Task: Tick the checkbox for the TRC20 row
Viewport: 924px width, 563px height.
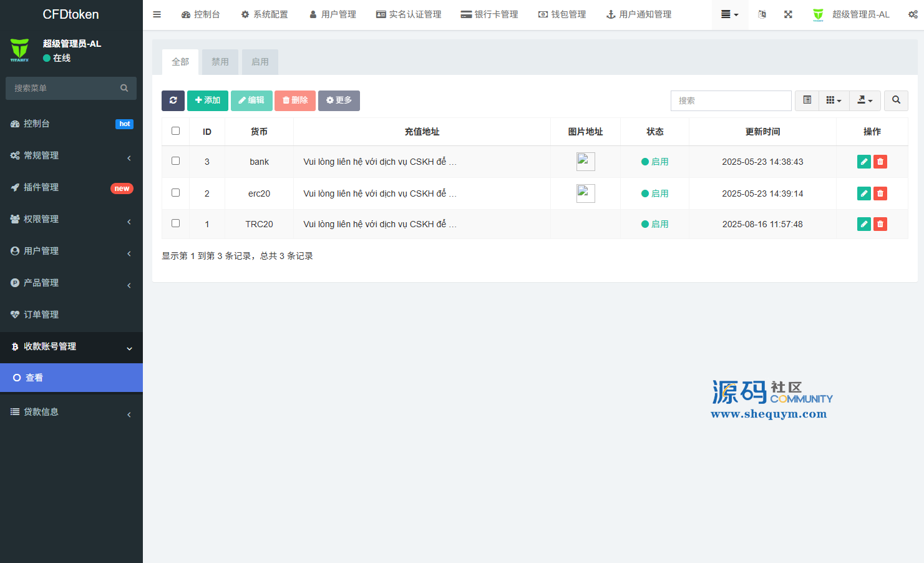Action: [x=175, y=223]
